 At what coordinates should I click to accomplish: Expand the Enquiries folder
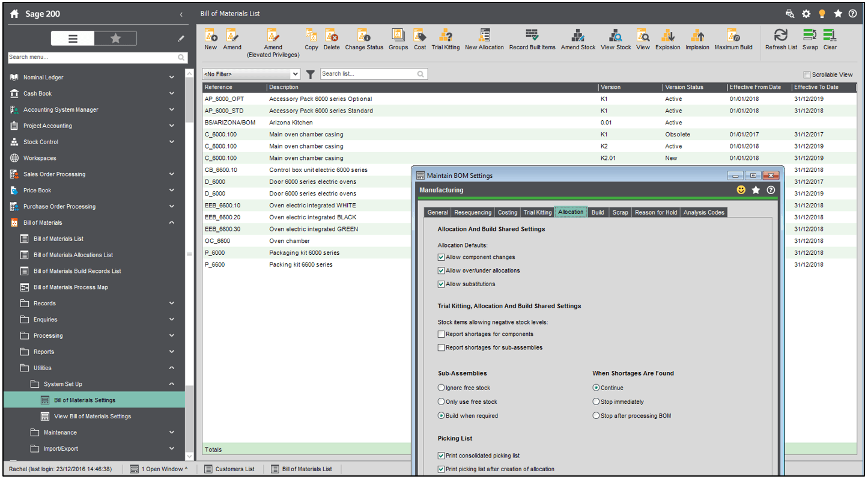[x=172, y=320]
